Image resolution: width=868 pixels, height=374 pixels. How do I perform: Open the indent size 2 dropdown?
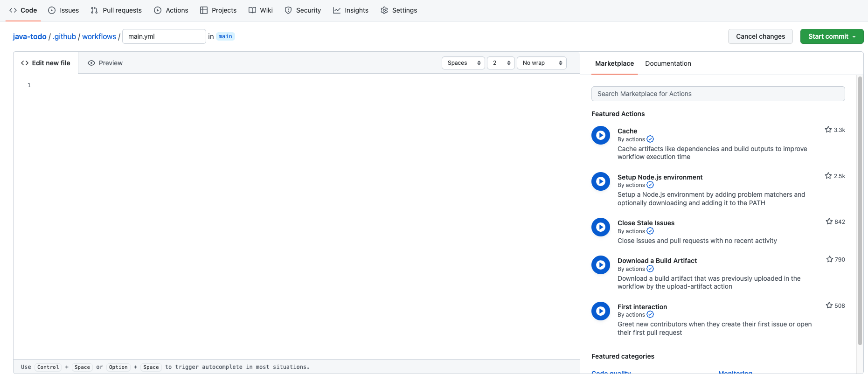pos(501,63)
